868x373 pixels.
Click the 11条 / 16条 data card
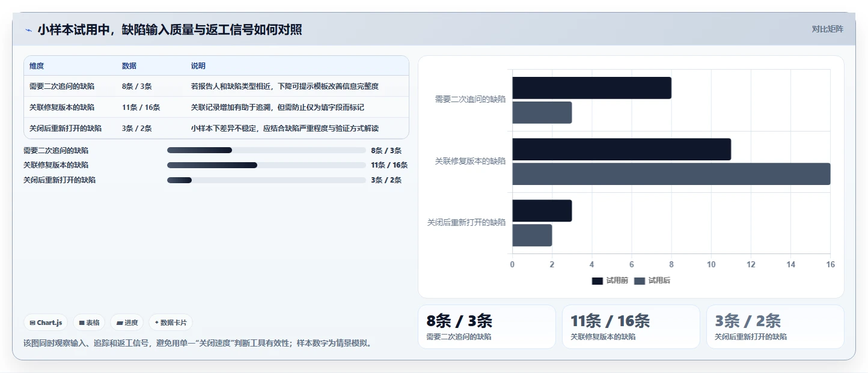[x=631, y=327]
